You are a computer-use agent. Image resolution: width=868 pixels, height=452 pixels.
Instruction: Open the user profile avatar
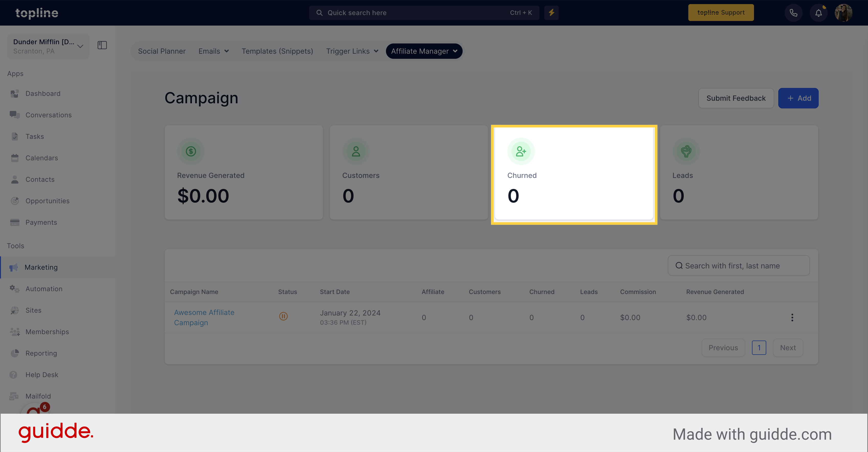[x=843, y=13]
